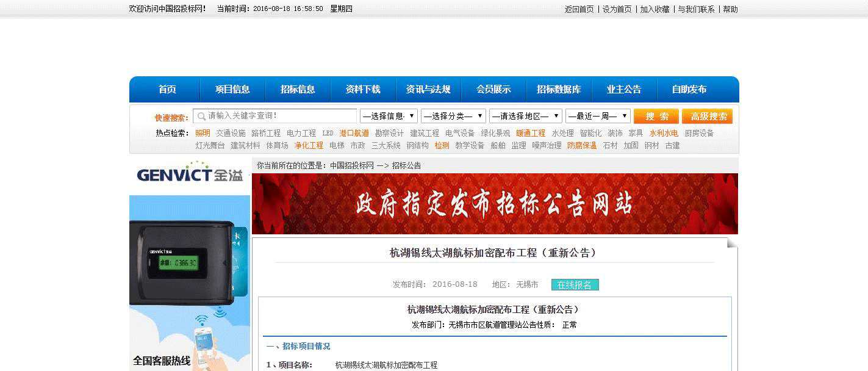Select hot keyword 路桥工程
This screenshot has height=371, width=868.
[x=266, y=133]
